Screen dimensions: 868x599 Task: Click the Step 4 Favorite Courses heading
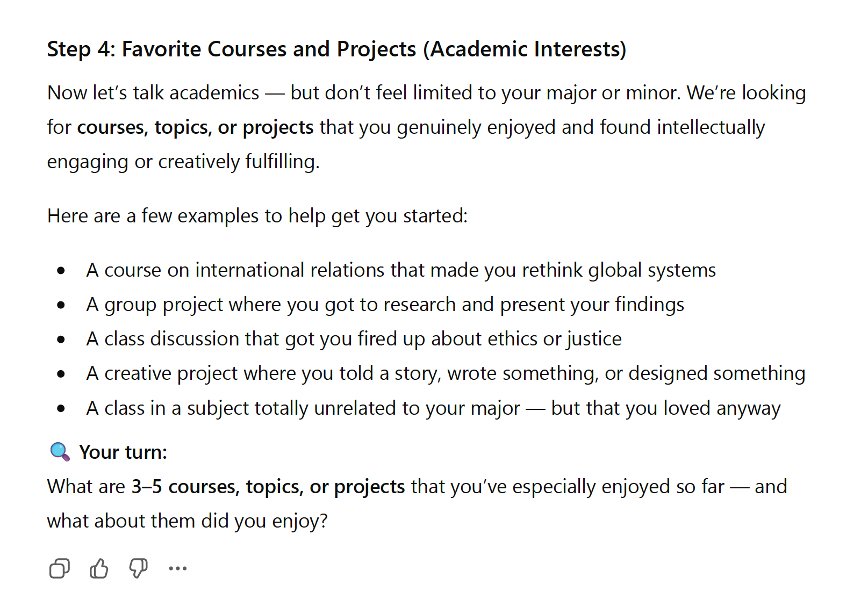[336, 49]
